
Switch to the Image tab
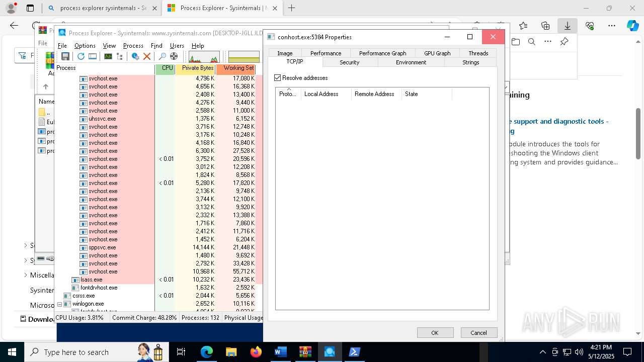(x=285, y=53)
